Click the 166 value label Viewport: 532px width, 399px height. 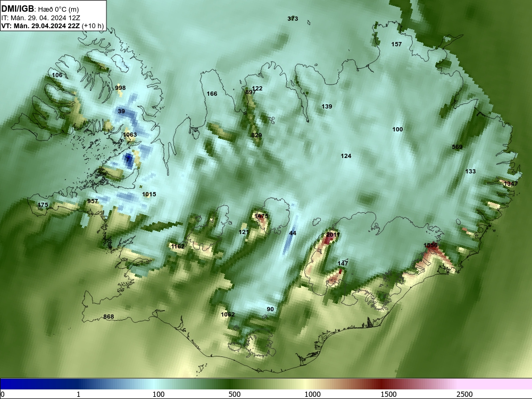[212, 94]
